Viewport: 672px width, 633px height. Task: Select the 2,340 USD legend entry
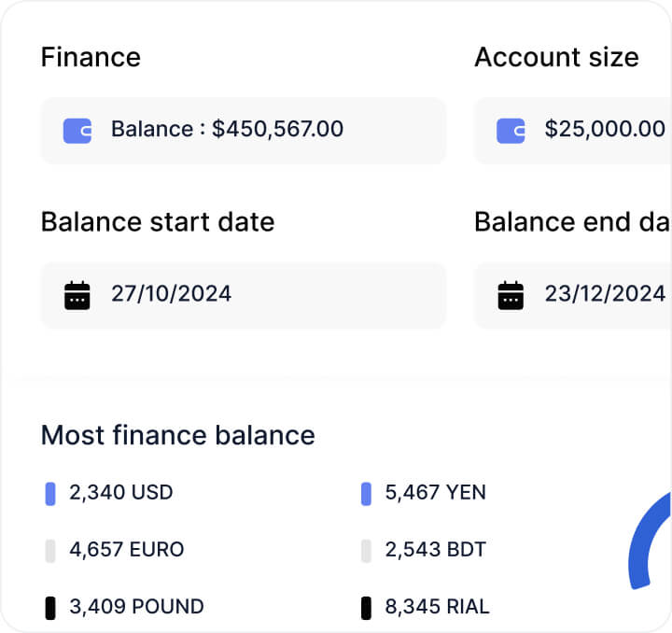pos(109,493)
